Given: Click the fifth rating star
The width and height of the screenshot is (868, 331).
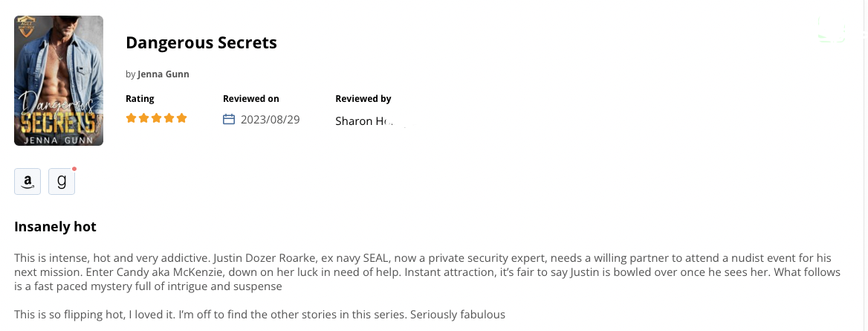Looking at the screenshot, I should tap(181, 118).
